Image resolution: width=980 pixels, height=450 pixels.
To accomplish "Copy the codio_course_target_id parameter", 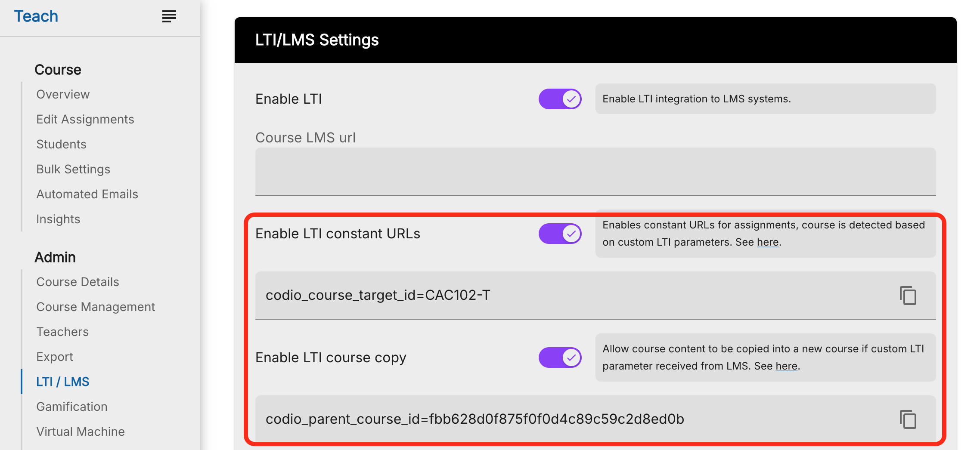I will [x=908, y=296].
